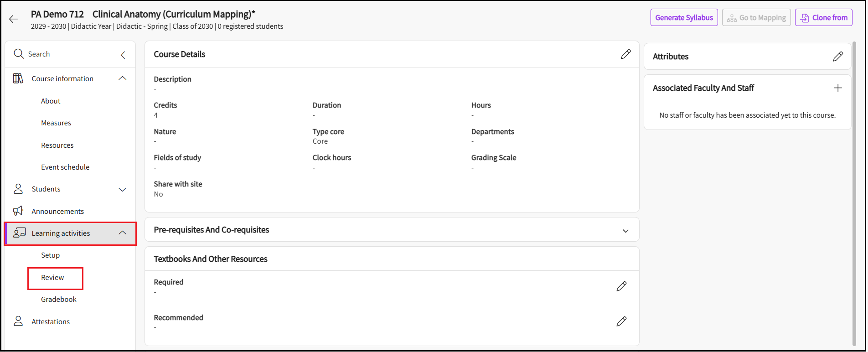Collapse sidebar with left chevron

[123, 55]
